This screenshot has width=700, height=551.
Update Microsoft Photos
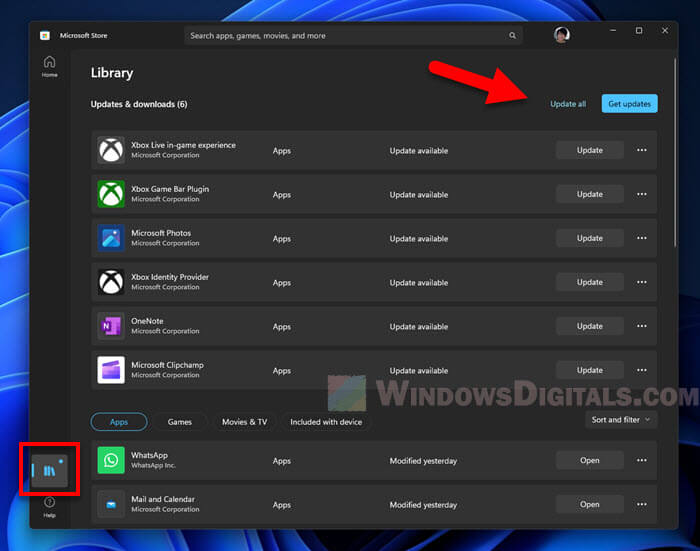[590, 238]
